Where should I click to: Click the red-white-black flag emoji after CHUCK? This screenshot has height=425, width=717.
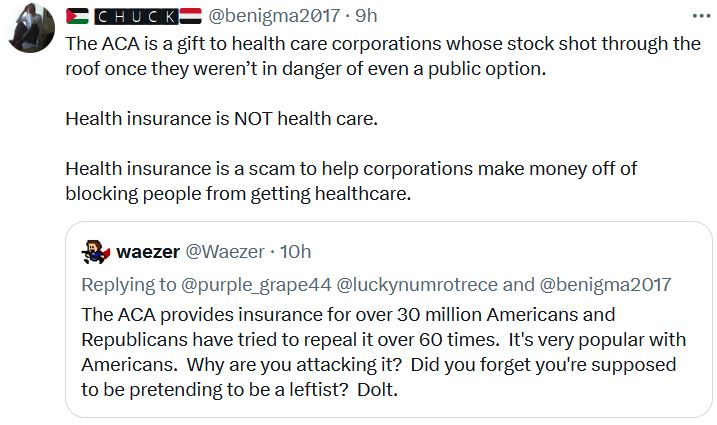pos(190,16)
